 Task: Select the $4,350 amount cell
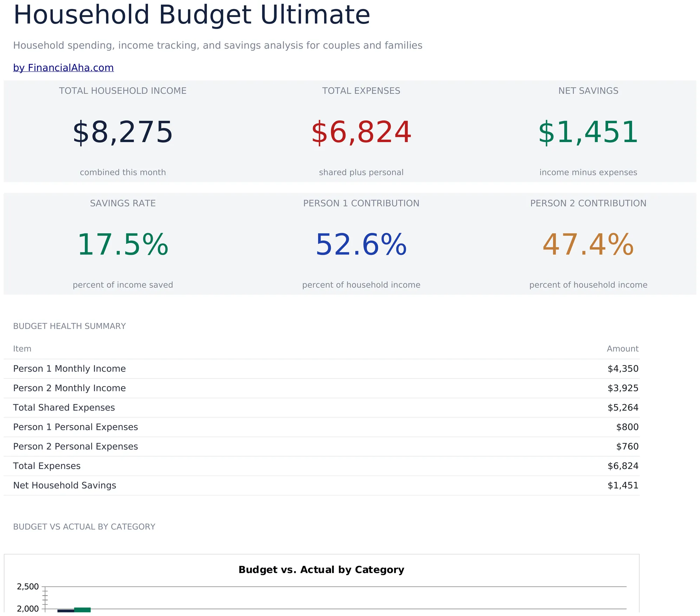click(623, 369)
